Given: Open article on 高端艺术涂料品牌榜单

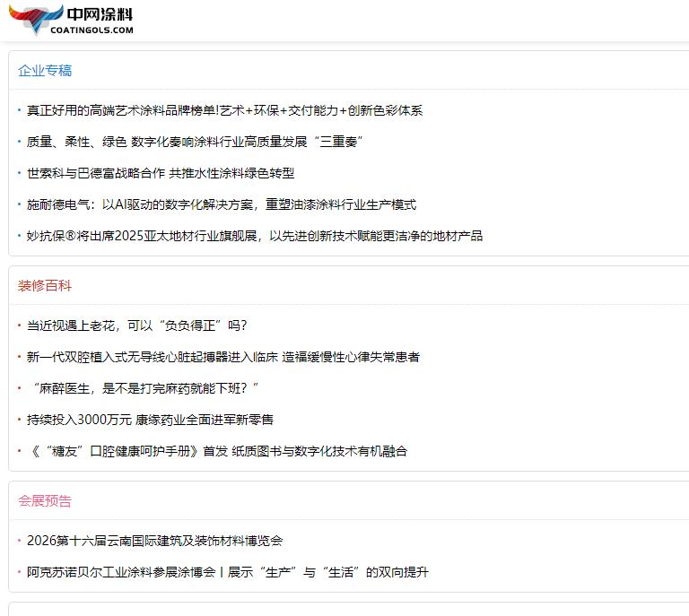Looking at the screenshot, I should click(x=224, y=111).
